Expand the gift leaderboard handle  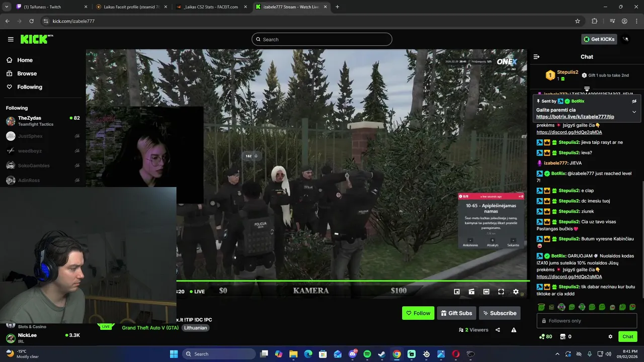coord(587,89)
